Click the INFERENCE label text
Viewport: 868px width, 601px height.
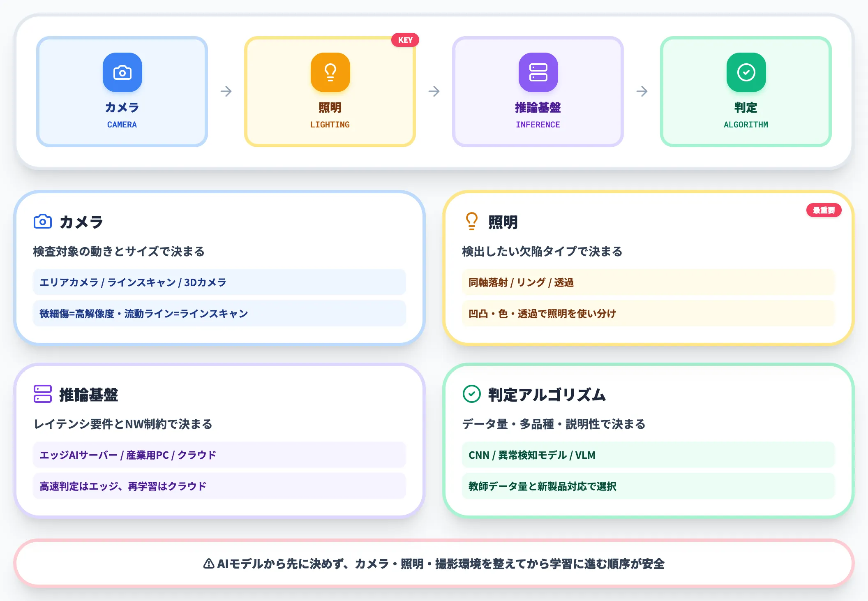coord(538,125)
